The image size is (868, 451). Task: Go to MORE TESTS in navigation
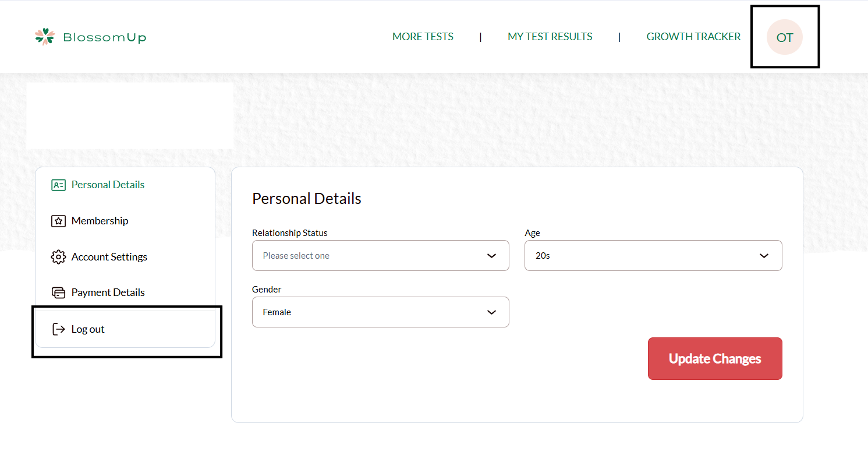click(x=423, y=37)
